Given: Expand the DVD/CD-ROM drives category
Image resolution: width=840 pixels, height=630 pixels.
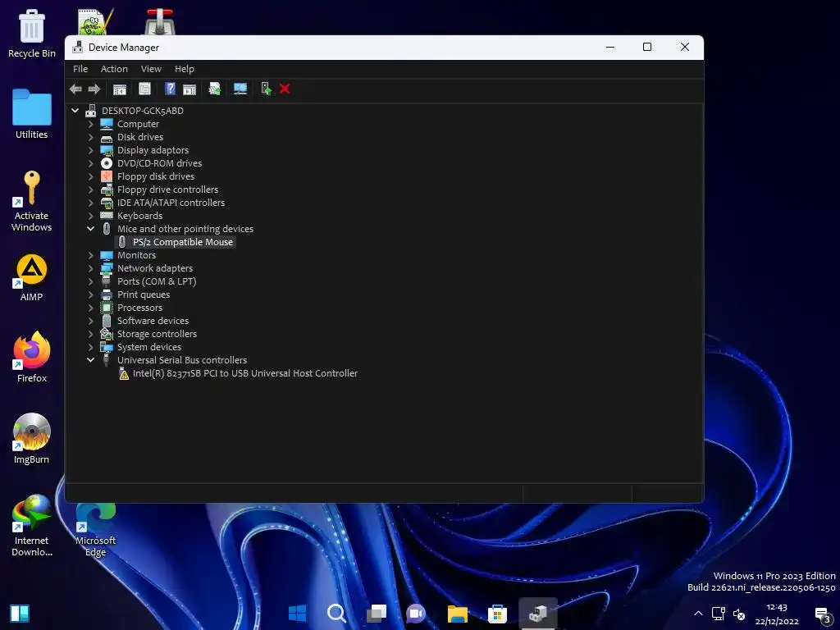Looking at the screenshot, I should click(x=90, y=163).
